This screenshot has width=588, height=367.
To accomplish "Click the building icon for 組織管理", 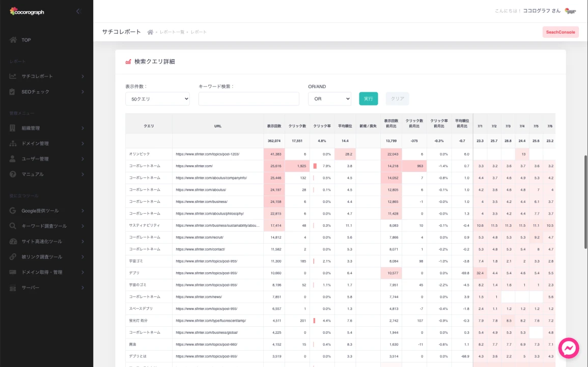I will (12, 128).
